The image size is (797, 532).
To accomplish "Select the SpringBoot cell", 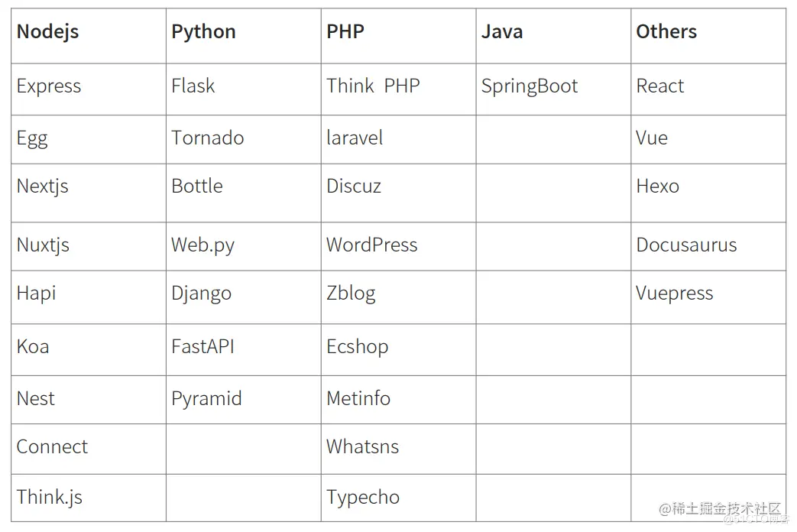I will (x=530, y=86).
